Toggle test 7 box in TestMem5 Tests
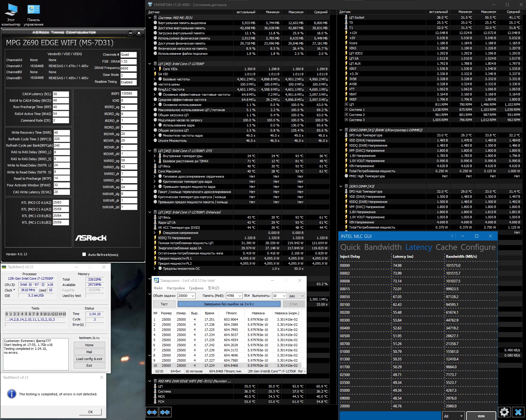Image resolution: width=526 pixels, height=420 pixels. pyautogui.click(x=33, y=314)
